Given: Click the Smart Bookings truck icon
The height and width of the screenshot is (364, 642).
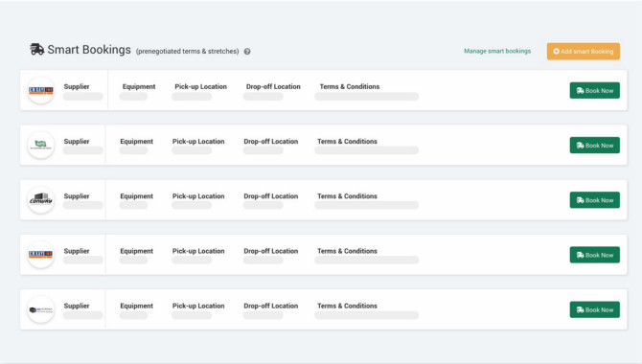Looking at the screenshot, I should pos(36,49).
